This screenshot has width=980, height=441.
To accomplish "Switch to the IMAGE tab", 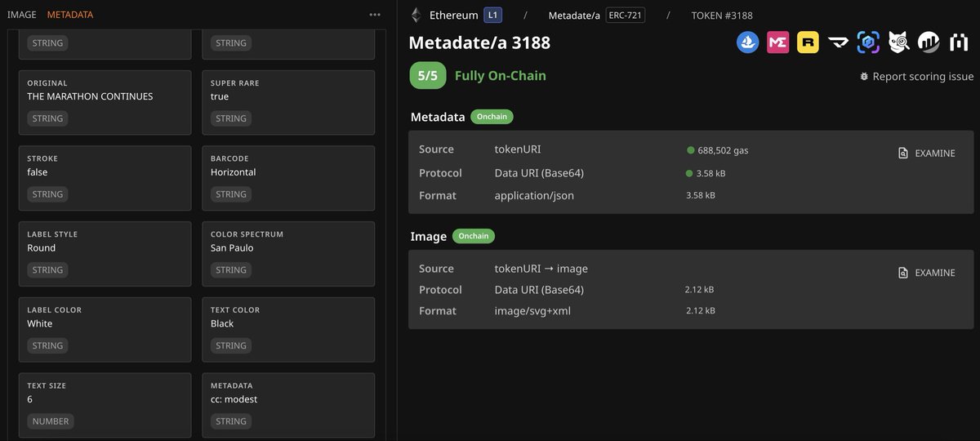I will pos(22,15).
